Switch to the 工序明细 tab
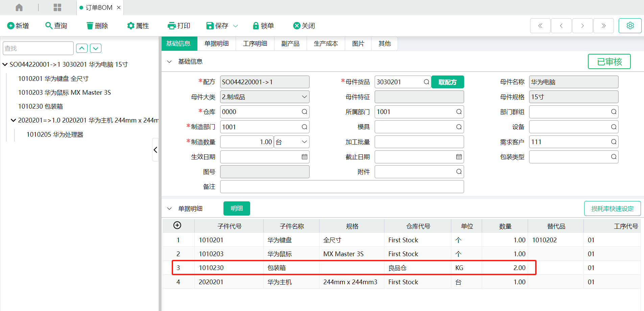644x311 pixels. [255, 43]
